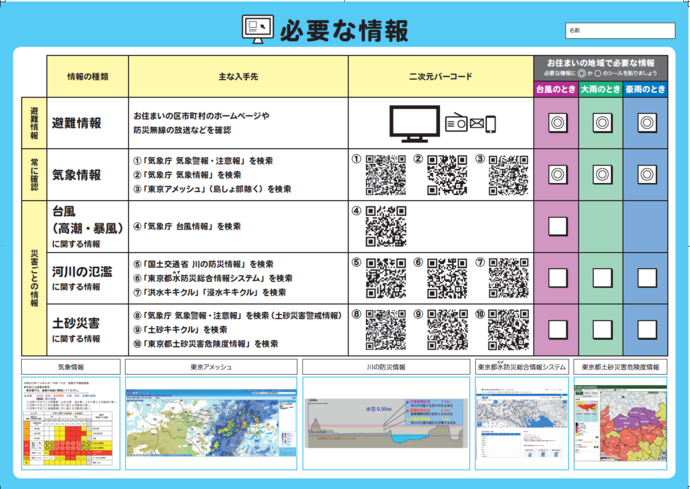This screenshot has width=690, height=489.
Task: Check 土砂災害 box under 豪雨のとき
Action: click(x=647, y=330)
